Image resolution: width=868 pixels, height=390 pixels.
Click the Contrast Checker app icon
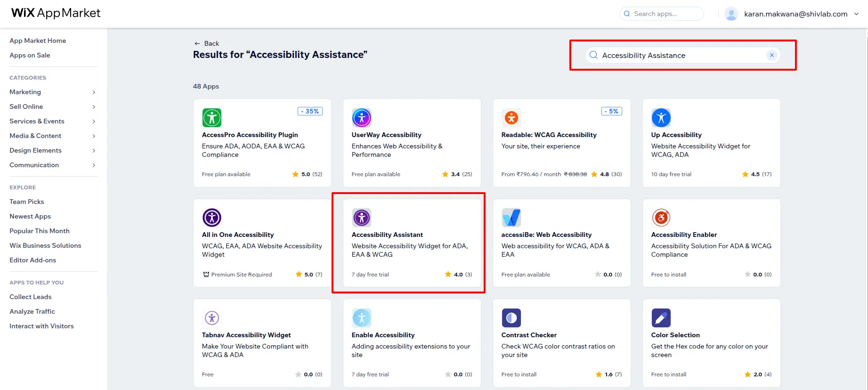coord(511,318)
